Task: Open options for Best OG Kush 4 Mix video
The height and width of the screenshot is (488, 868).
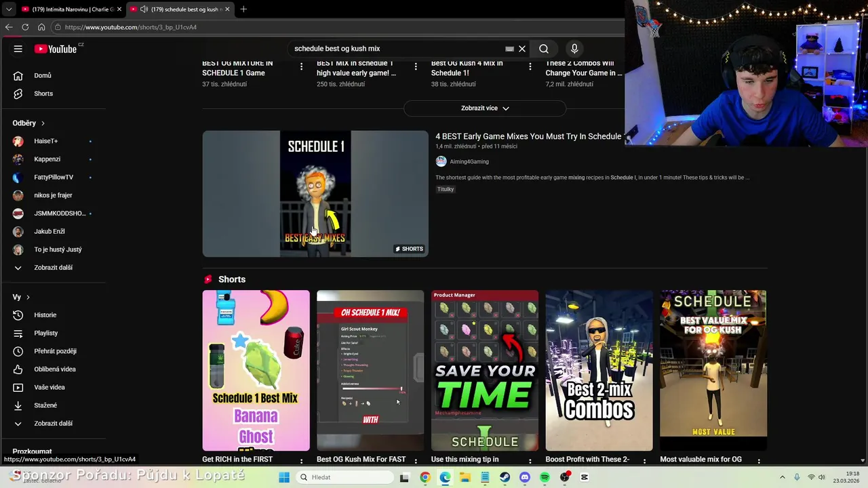Action: (x=530, y=66)
